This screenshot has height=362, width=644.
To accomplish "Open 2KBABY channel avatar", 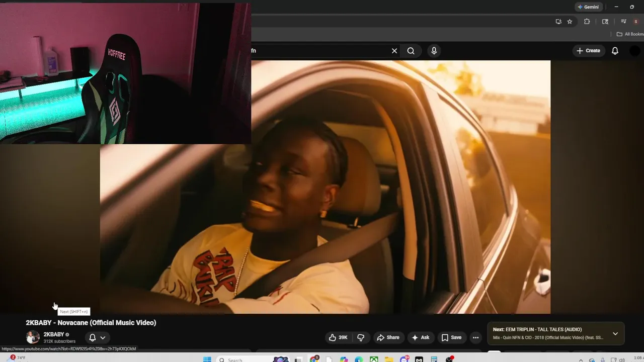I will [33, 337].
